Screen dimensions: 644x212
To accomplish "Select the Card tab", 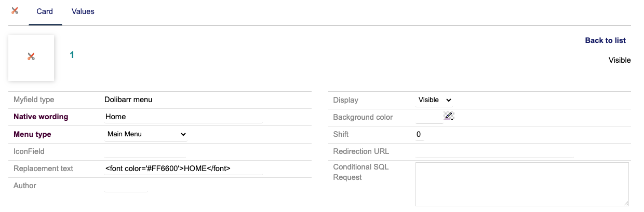I will point(45,11).
